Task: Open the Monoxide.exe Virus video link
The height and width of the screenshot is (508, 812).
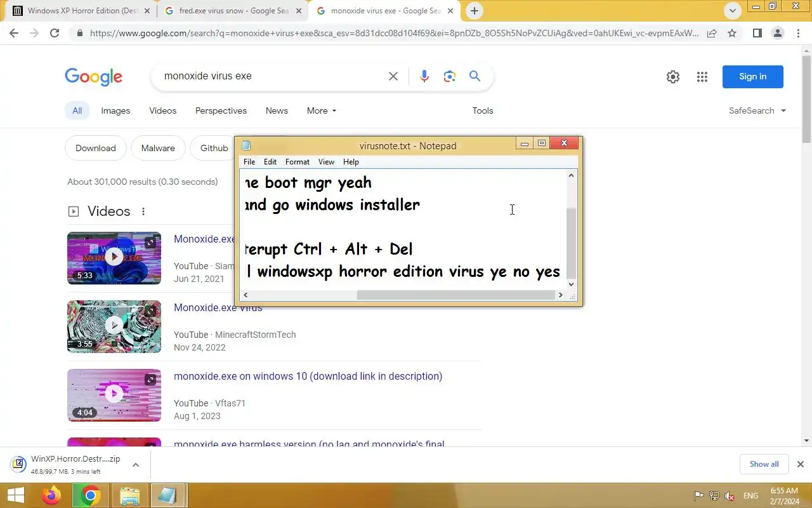Action: point(218,308)
